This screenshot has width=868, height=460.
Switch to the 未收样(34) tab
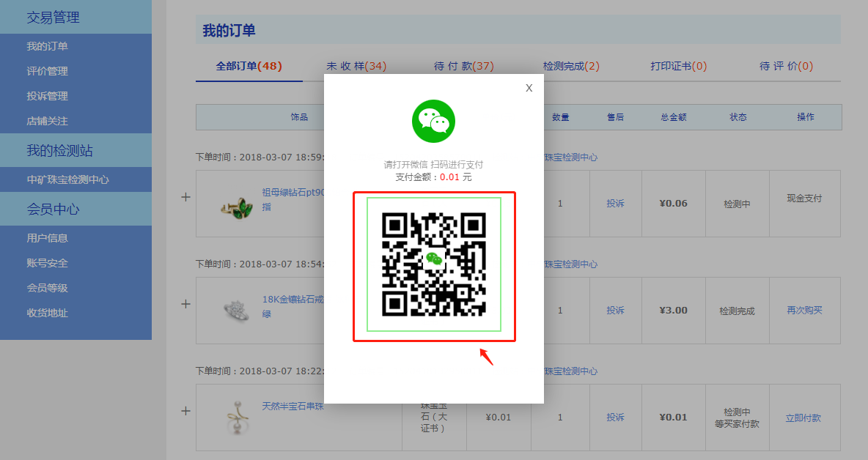click(x=356, y=67)
